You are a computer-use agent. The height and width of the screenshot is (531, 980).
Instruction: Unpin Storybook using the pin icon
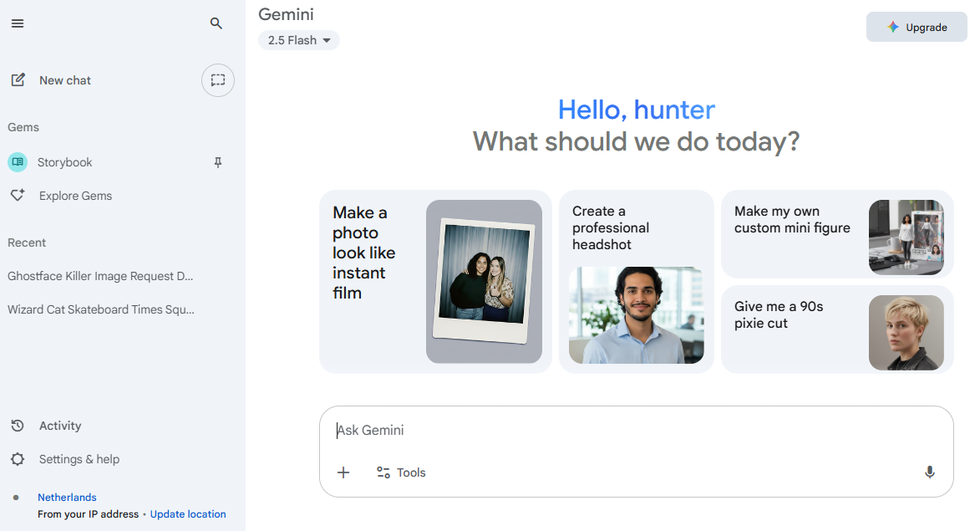[x=218, y=162]
